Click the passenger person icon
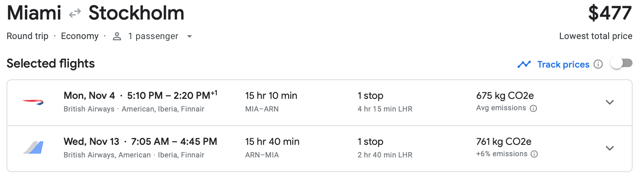This screenshot has height=179, width=644. [x=117, y=36]
